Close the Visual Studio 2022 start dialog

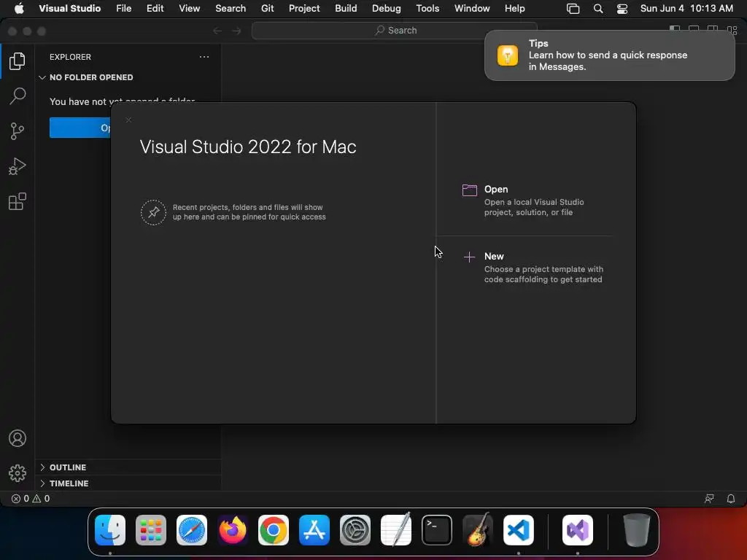[128, 120]
